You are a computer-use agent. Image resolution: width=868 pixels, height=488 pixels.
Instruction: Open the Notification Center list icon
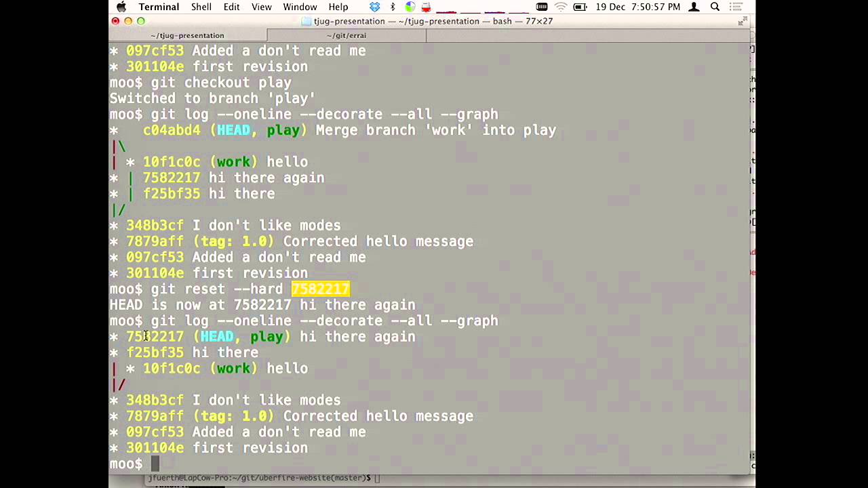[x=736, y=7]
